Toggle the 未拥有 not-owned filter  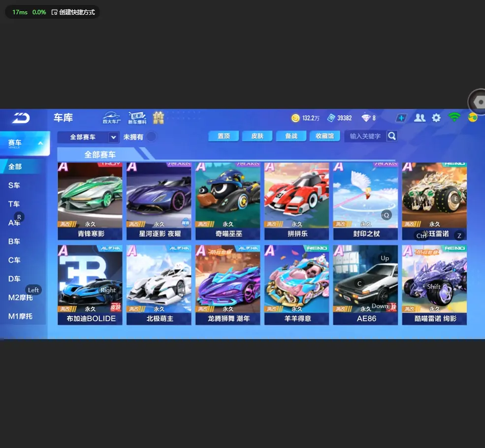click(x=151, y=137)
